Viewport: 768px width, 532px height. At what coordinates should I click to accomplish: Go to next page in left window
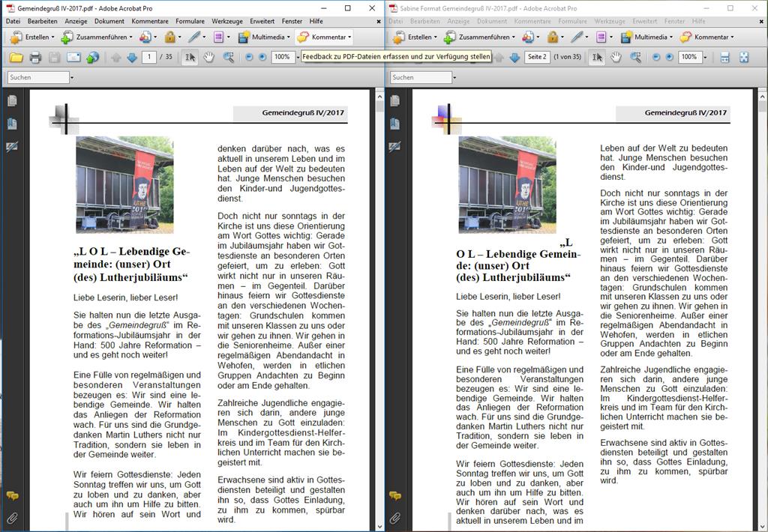(132, 57)
